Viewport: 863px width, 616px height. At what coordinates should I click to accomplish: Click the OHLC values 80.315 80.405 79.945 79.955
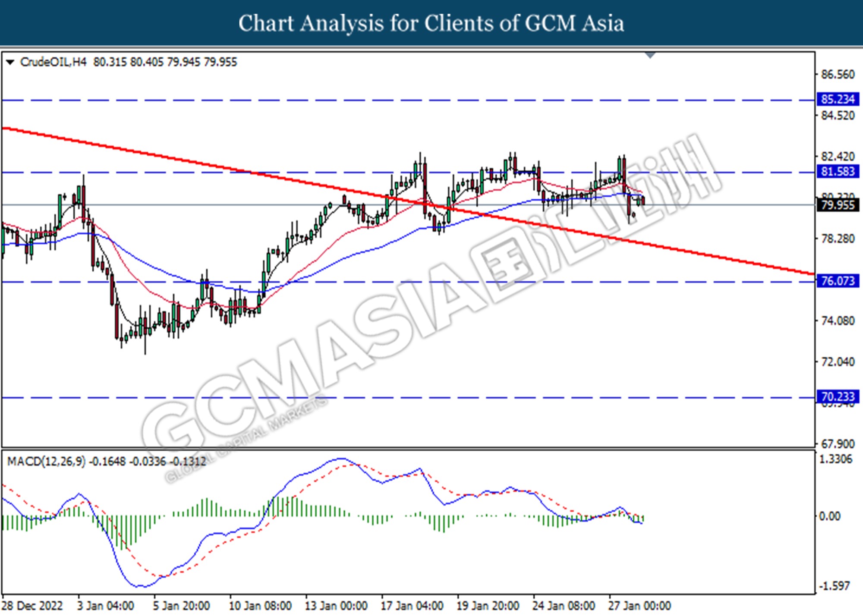click(x=165, y=62)
